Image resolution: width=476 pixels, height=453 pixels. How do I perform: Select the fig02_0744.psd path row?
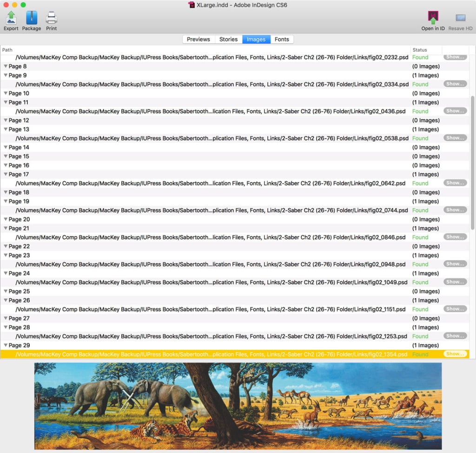tap(235, 210)
